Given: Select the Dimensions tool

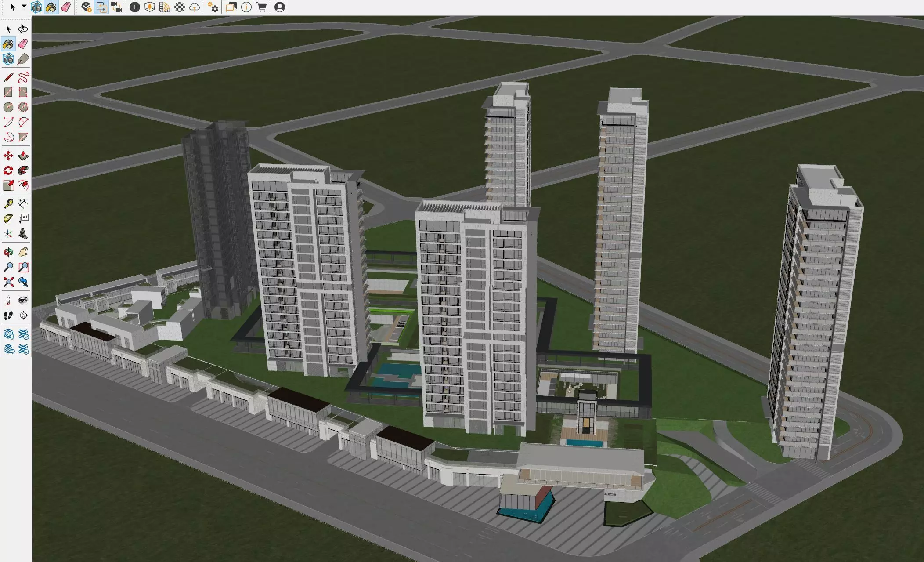Looking at the screenshot, I should [x=23, y=204].
